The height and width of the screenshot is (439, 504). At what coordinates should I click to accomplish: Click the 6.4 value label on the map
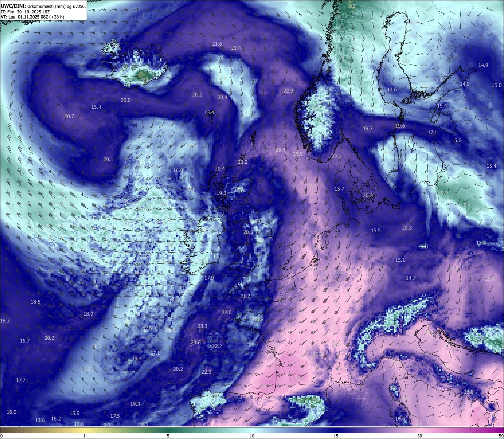point(467,205)
